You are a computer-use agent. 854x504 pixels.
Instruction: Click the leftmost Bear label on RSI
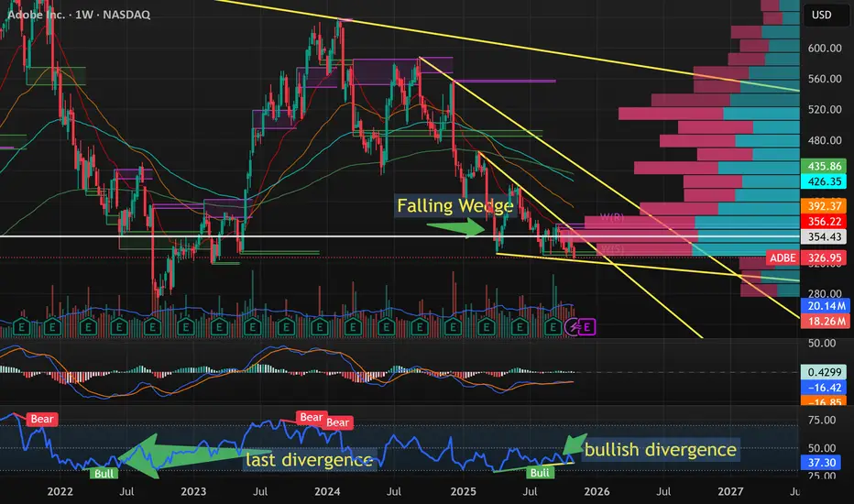tap(41, 419)
